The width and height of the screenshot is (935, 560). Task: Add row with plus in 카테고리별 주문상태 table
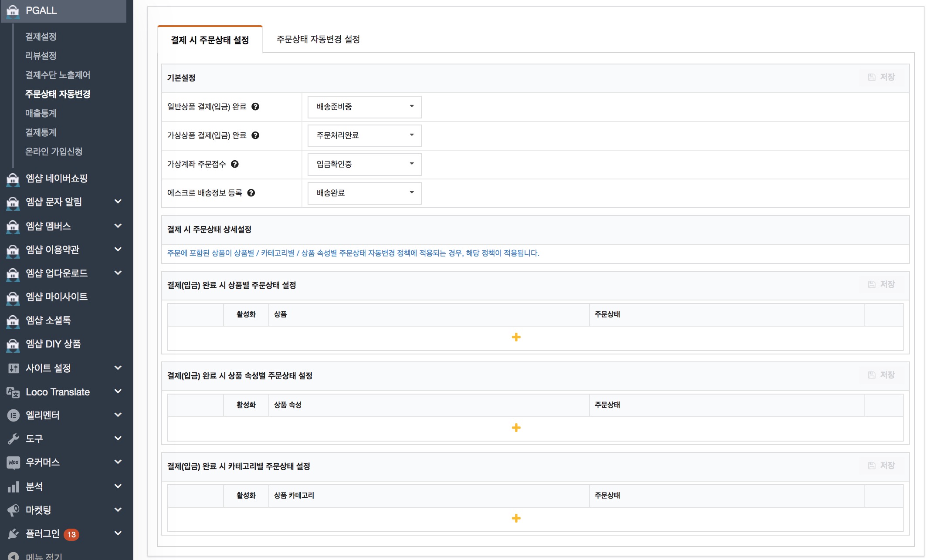click(x=516, y=518)
